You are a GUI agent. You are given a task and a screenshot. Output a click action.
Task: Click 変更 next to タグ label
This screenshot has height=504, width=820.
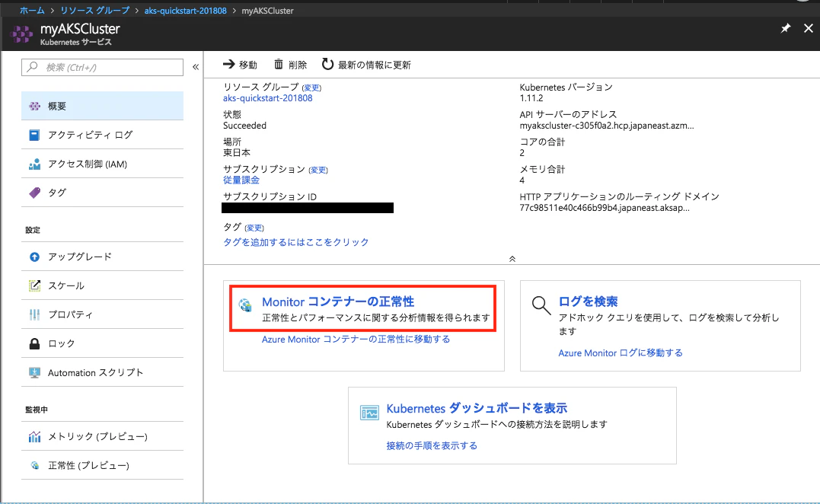pos(255,228)
